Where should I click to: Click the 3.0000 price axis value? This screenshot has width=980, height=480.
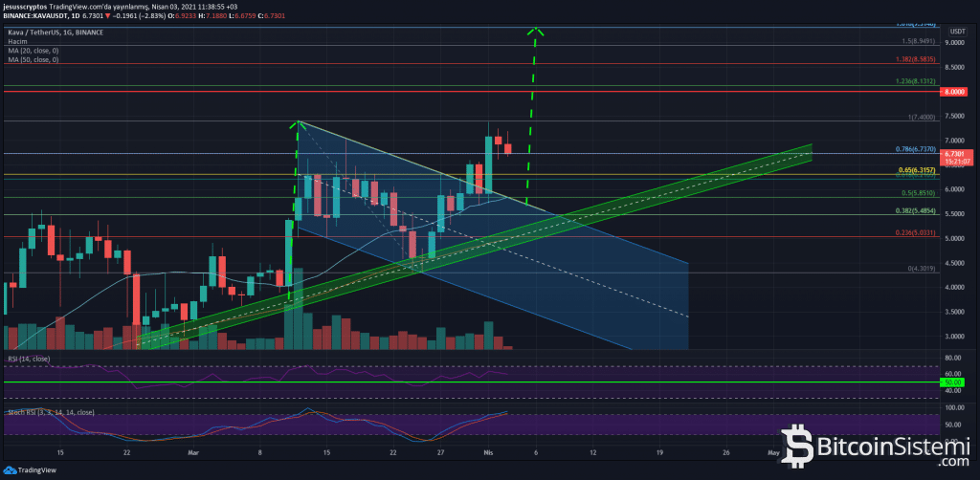(x=954, y=336)
